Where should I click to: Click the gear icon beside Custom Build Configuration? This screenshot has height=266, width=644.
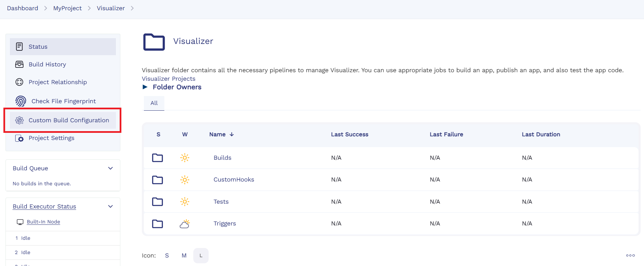point(19,120)
